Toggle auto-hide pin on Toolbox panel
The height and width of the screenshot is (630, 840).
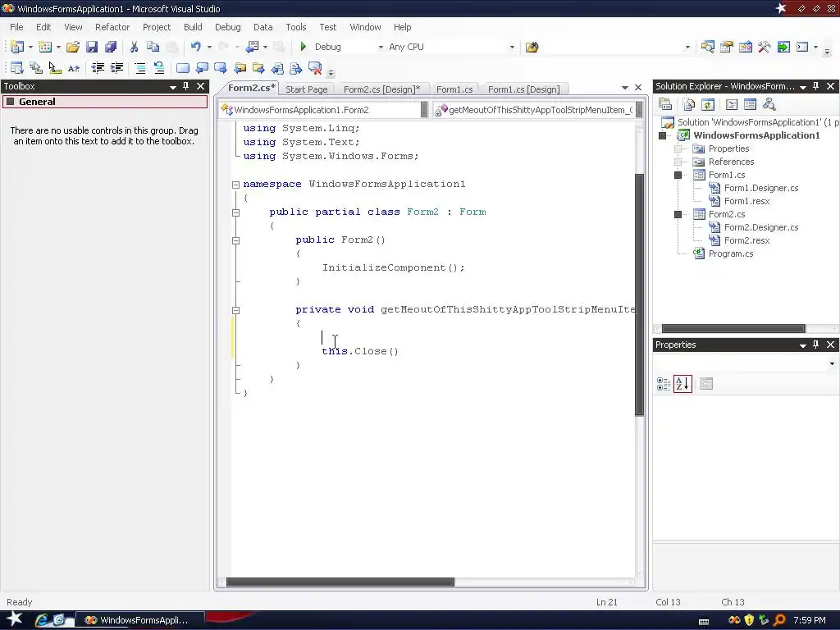pyautogui.click(x=186, y=86)
